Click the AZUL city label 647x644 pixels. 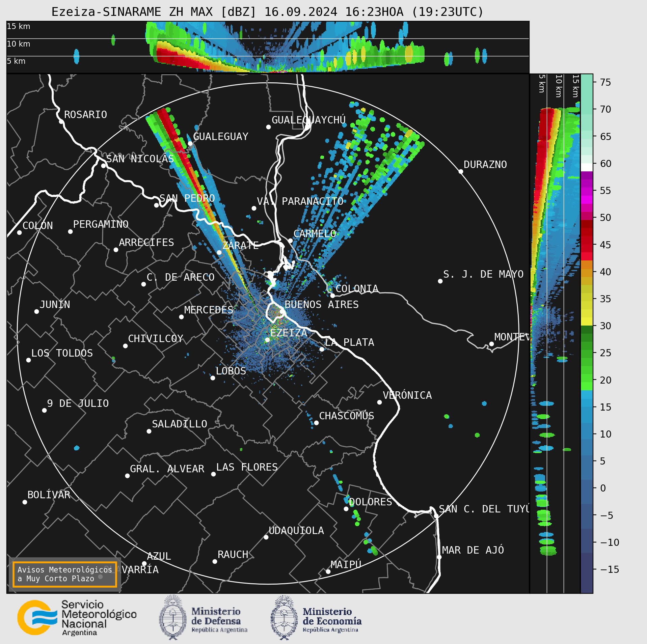click(x=159, y=556)
